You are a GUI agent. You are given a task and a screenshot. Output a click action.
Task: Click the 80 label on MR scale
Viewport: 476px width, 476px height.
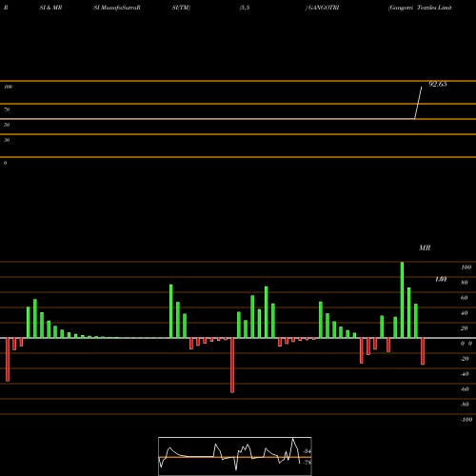pyautogui.click(x=465, y=283)
